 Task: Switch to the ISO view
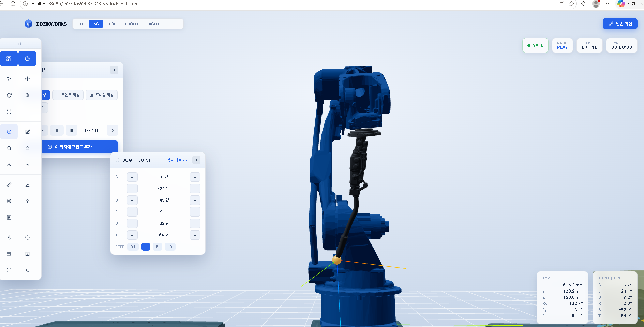pyautogui.click(x=96, y=24)
